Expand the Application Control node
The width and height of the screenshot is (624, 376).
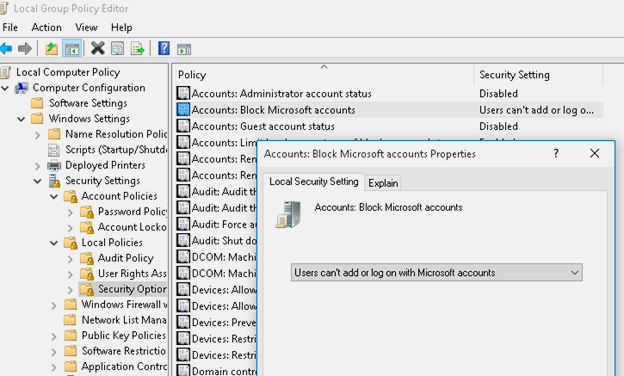point(54,367)
